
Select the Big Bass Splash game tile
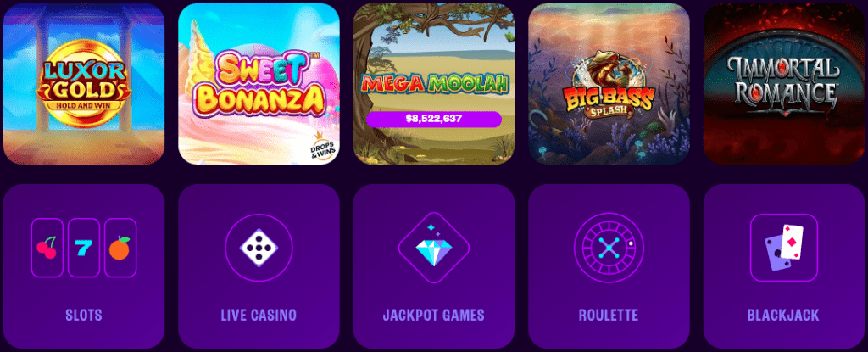[609, 84]
